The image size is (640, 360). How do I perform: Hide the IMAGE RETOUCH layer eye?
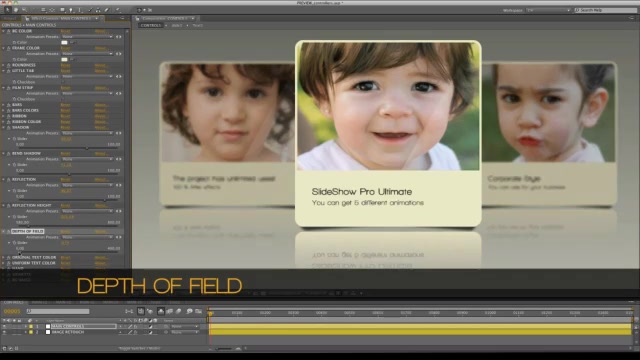[4, 332]
